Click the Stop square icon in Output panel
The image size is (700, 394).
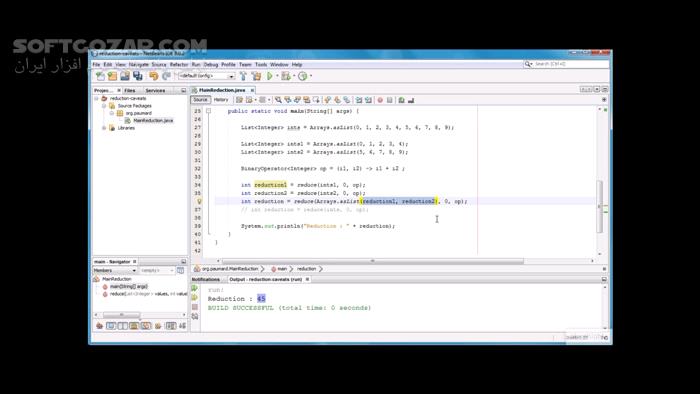[195, 307]
